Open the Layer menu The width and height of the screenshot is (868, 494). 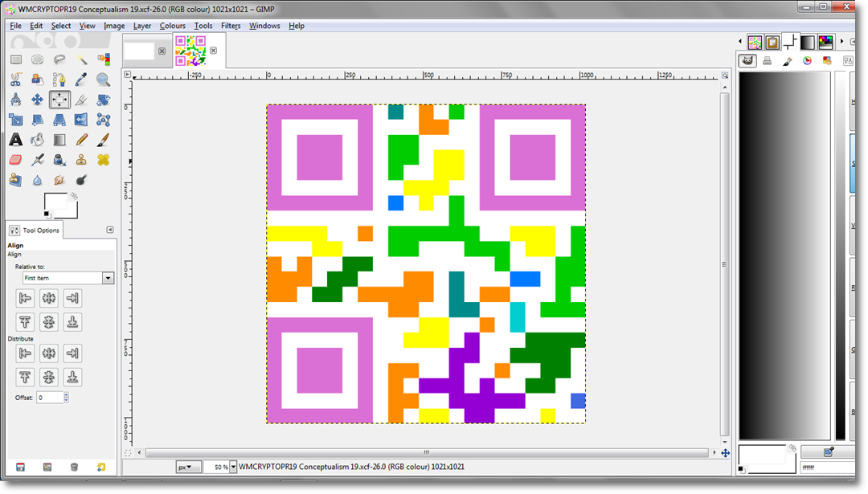point(141,26)
